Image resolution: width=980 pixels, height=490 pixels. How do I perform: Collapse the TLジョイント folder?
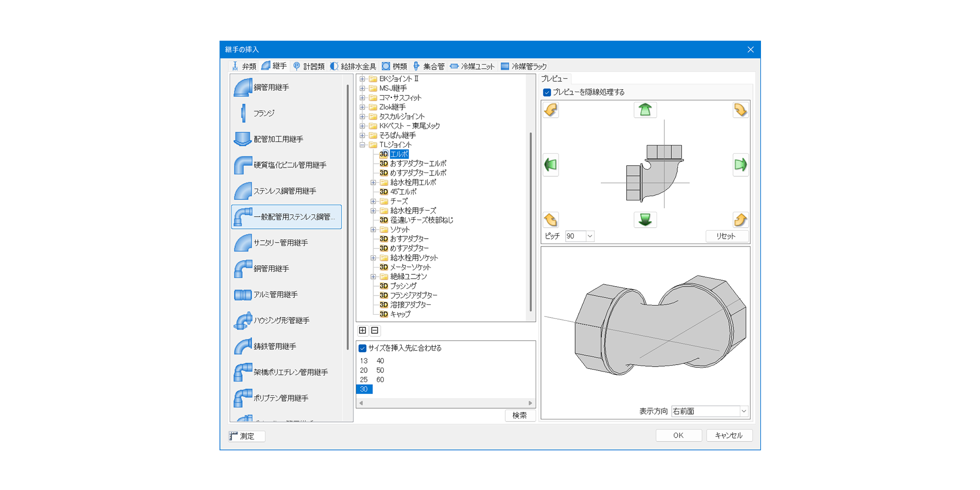tap(363, 145)
